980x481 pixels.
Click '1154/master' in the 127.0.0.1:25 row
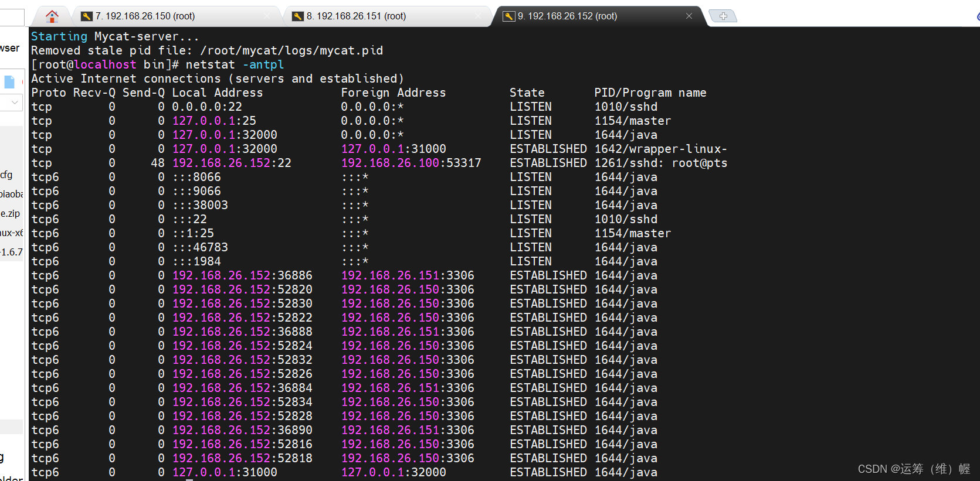[633, 121]
